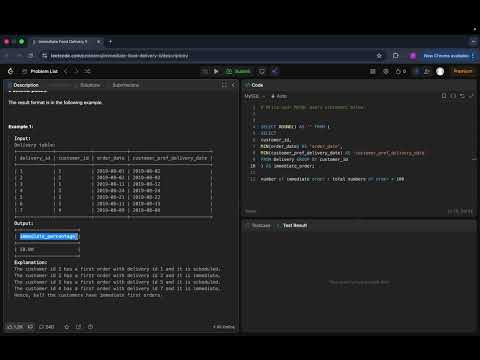Click the Explanation label in example
The image size is (480, 360).
pos(31,262)
